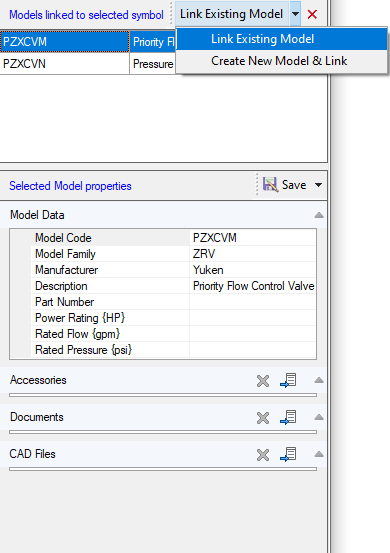Open the Save options dropdown arrow
Viewport: 390px width, 553px height.
(318, 185)
